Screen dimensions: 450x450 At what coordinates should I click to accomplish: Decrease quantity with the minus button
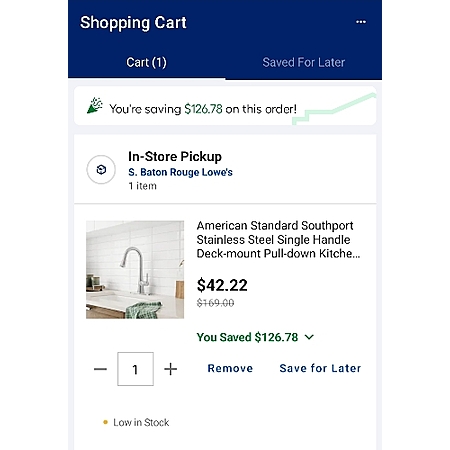coord(100,369)
